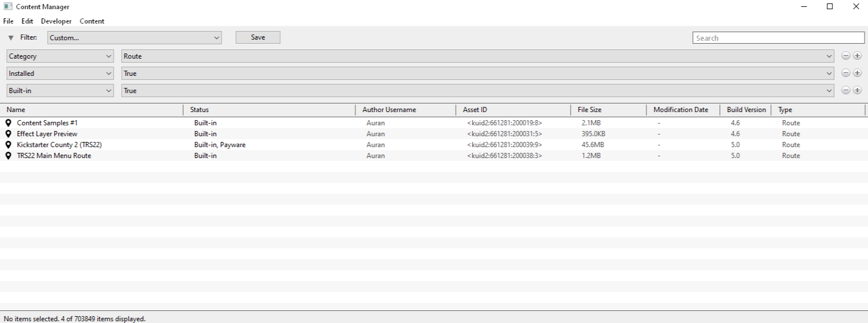Viewport: 868px width, 323px height.
Task: Select the Effect Layer Preview row
Action: tap(434, 134)
